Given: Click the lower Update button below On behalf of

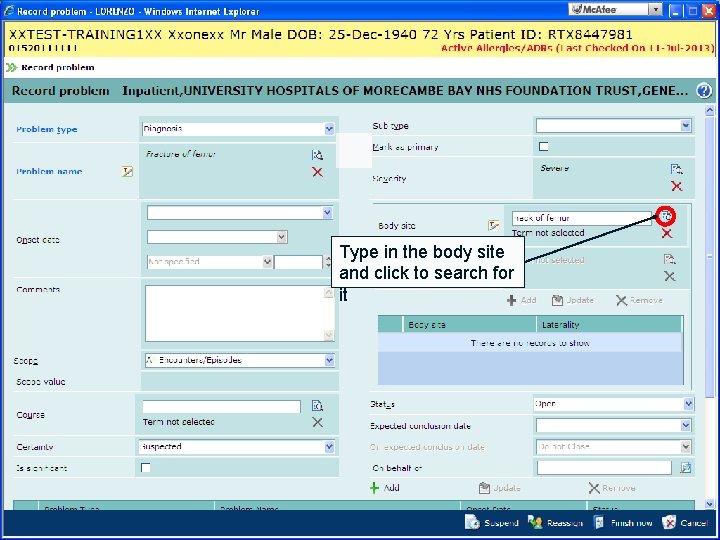Looking at the screenshot, I should (500, 488).
